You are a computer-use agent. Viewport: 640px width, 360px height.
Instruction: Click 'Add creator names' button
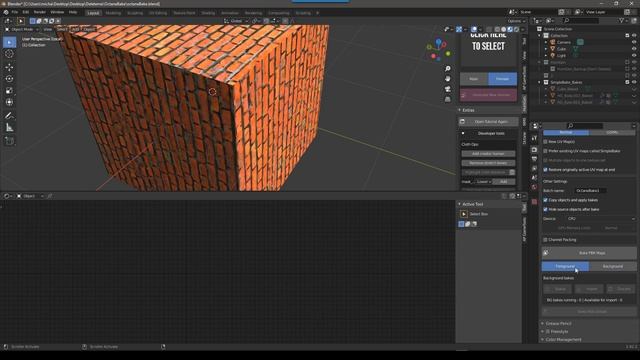tap(488, 154)
